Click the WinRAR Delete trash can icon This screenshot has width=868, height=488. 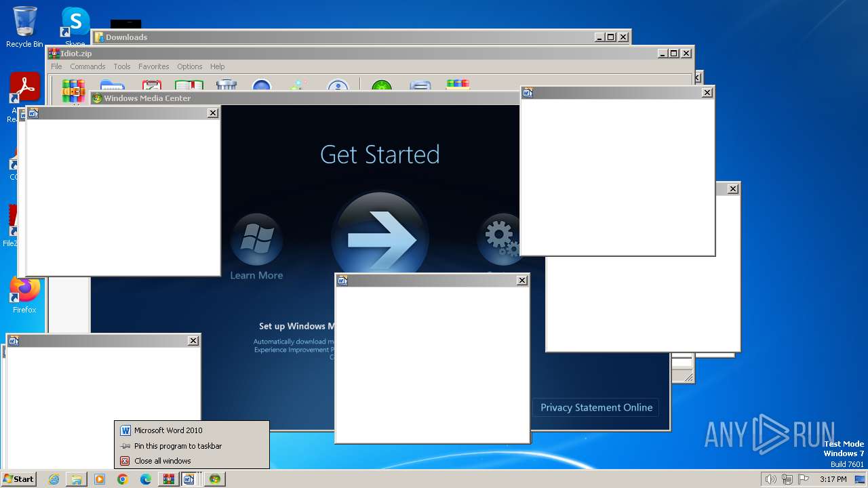point(226,85)
